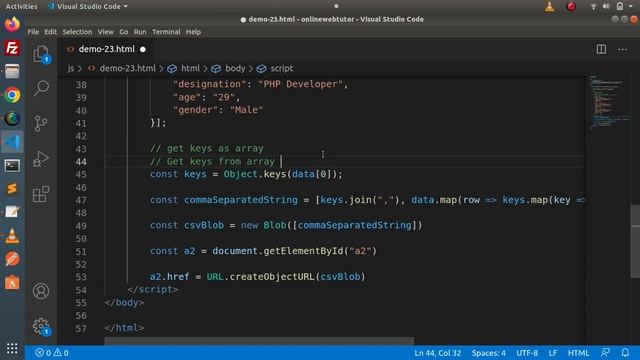Open VLC media player from the dock

pyautogui.click(x=12, y=236)
